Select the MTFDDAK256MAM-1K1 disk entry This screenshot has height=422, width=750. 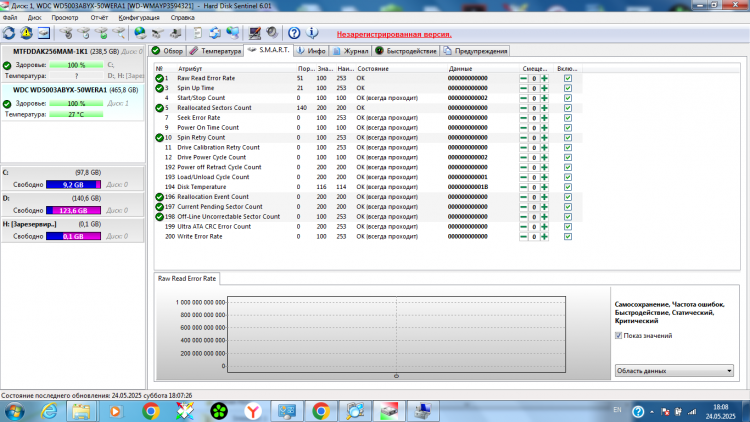[73, 63]
